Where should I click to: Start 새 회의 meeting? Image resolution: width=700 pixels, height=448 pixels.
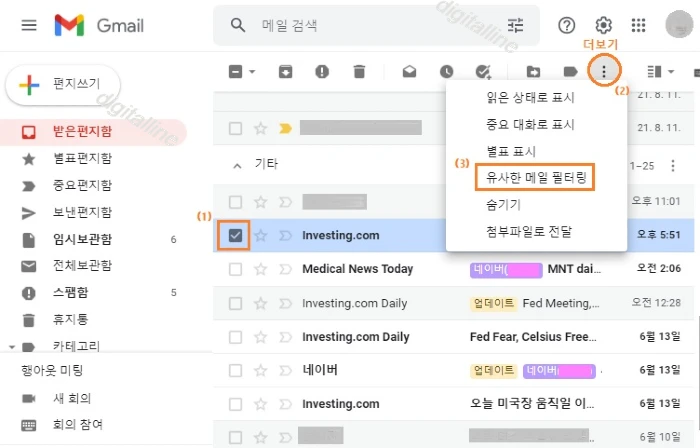[72, 398]
